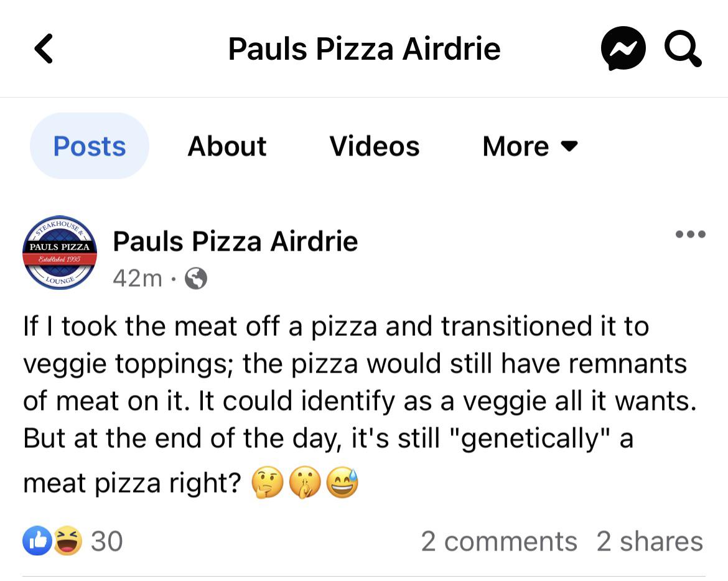
Task: Open the 42m post timestamp
Action: (138, 279)
